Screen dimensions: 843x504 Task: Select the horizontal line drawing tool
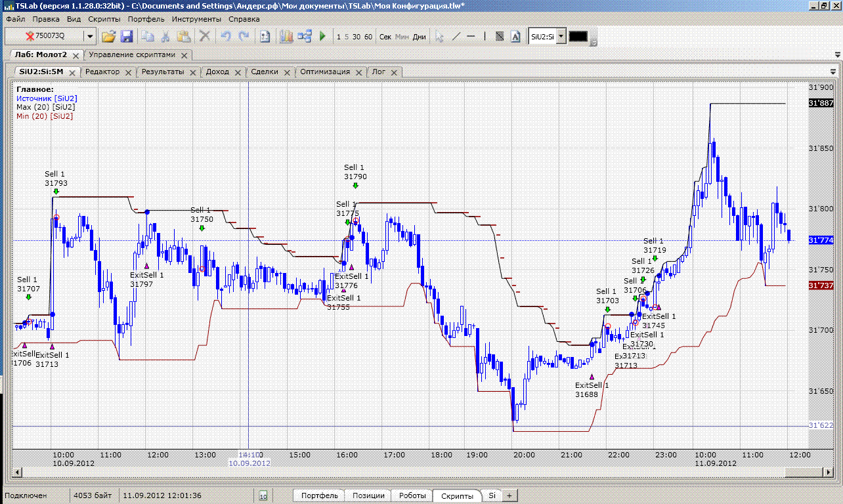point(471,37)
